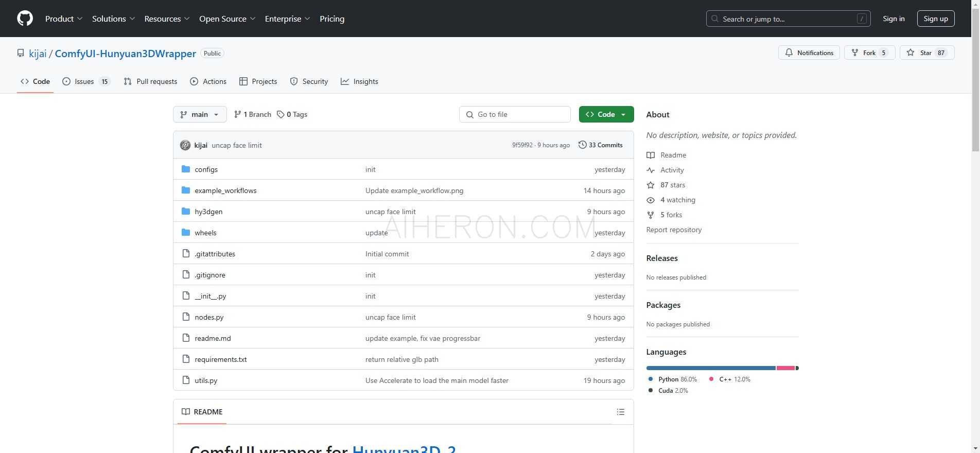Click the Report repository link
This screenshot has height=453, width=980.
point(674,230)
